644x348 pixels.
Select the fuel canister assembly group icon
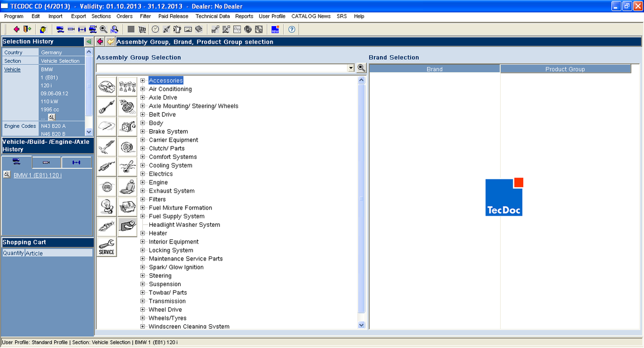127,126
